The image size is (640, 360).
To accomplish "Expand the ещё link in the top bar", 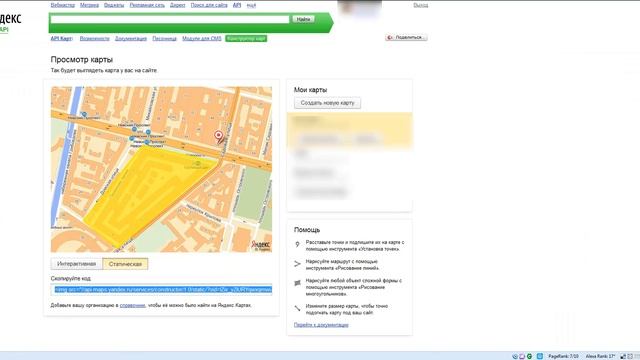I will [x=251, y=5].
